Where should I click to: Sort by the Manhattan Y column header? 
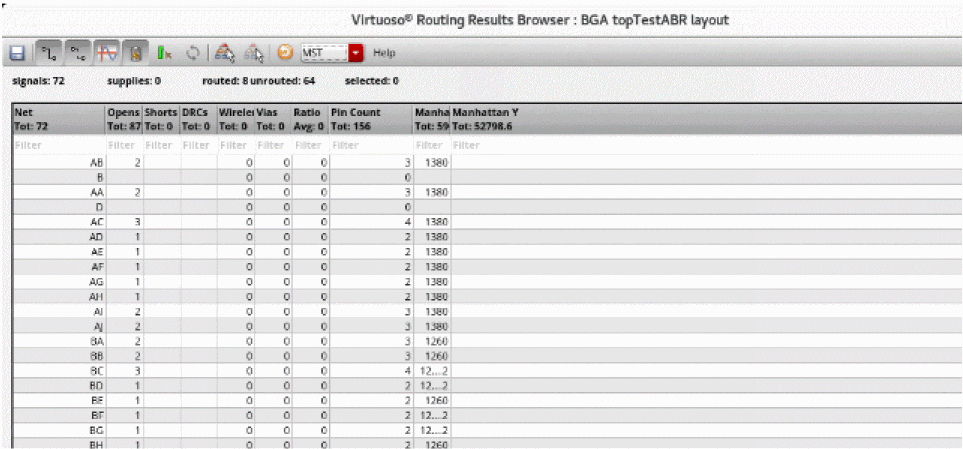pos(706,119)
